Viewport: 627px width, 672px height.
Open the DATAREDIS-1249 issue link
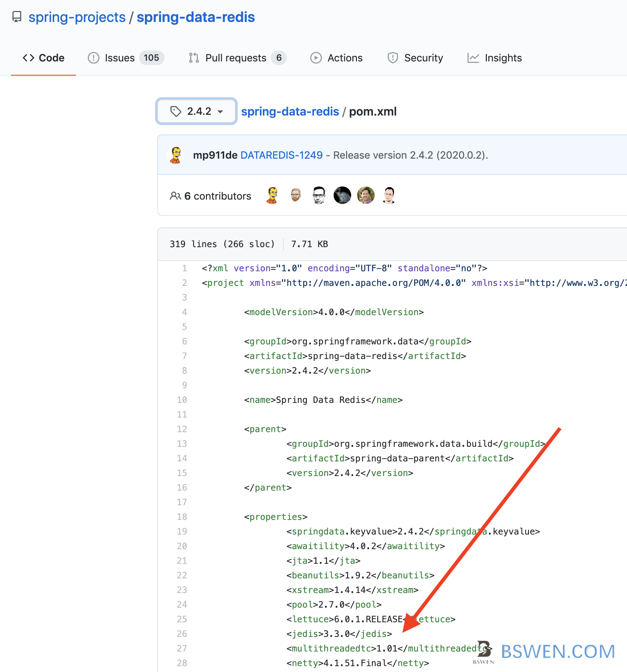pos(282,155)
